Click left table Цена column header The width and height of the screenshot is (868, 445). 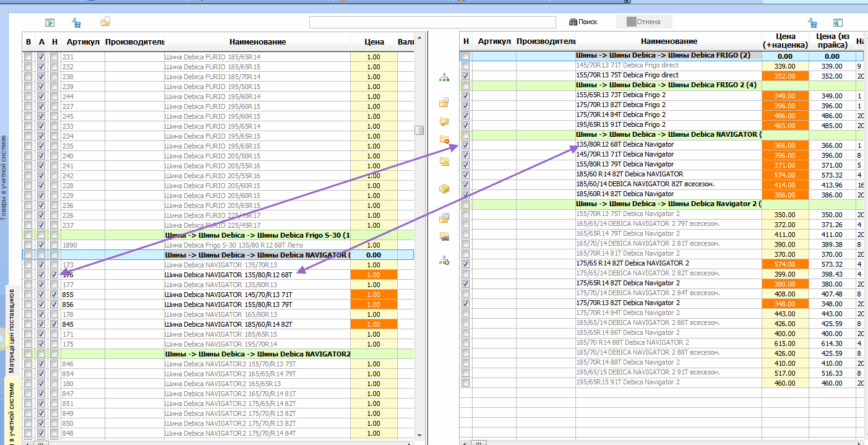[374, 41]
